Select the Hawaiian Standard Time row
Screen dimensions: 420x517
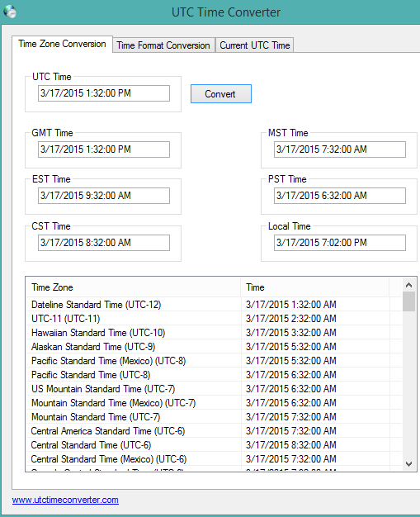pyautogui.click(x=214, y=333)
